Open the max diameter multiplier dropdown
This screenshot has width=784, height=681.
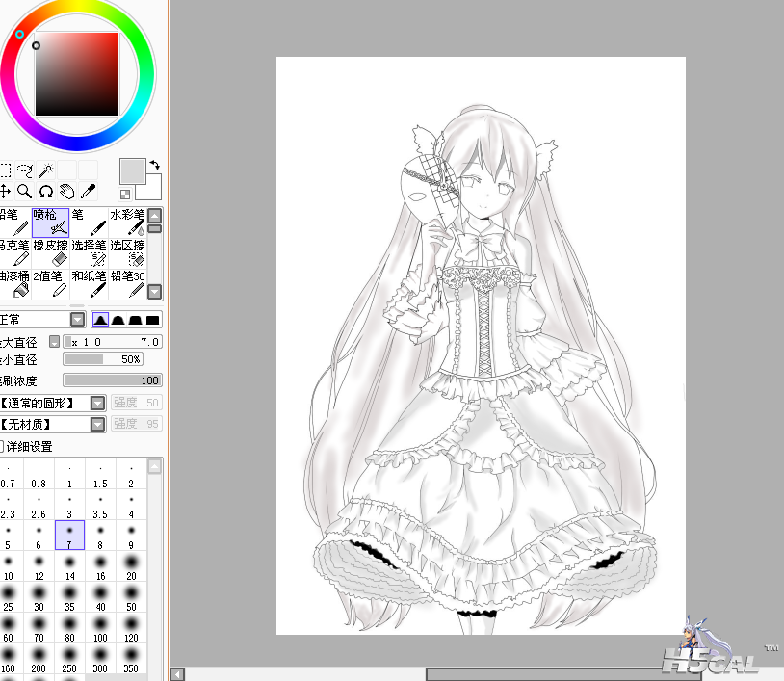[55, 342]
